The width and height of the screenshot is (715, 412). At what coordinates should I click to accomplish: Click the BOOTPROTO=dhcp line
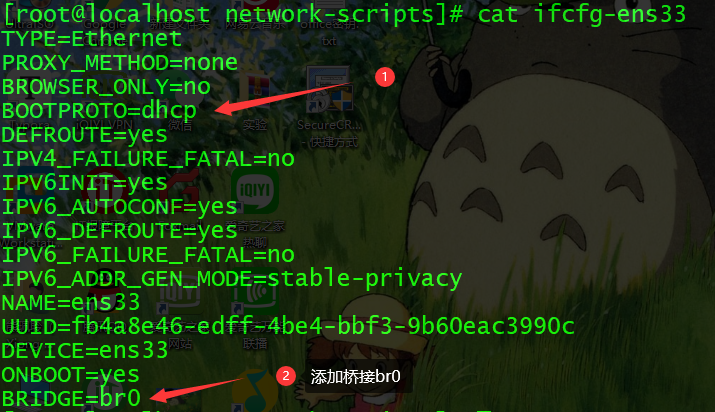point(99,111)
